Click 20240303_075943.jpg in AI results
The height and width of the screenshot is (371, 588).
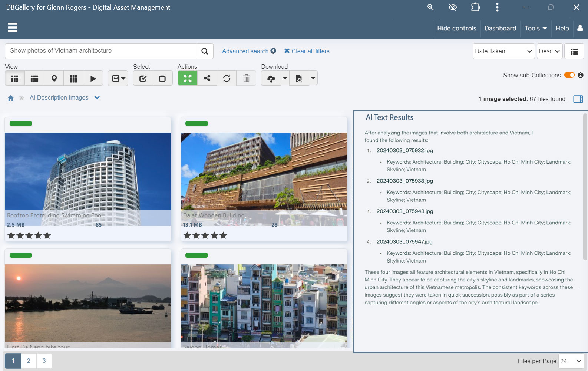(x=404, y=211)
